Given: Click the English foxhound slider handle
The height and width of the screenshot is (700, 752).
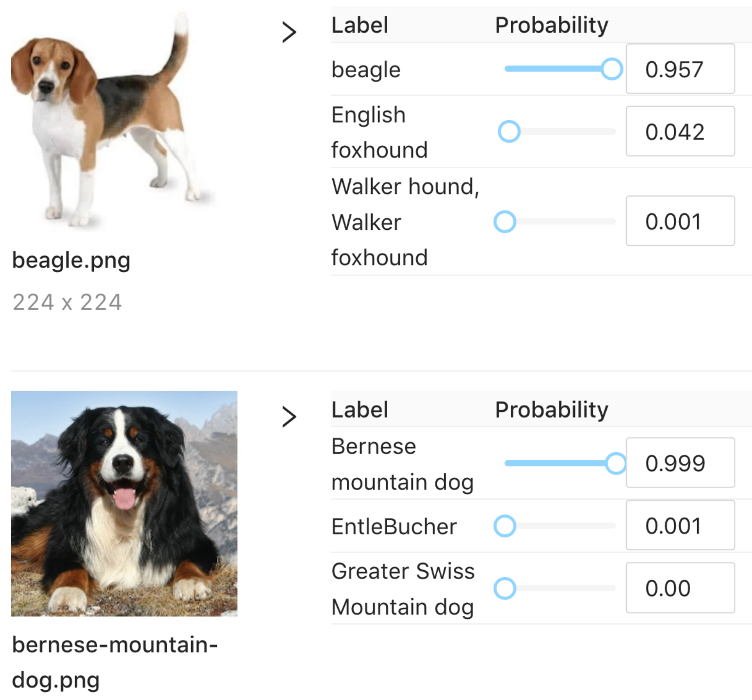Looking at the screenshot, I should click(509, 131).
